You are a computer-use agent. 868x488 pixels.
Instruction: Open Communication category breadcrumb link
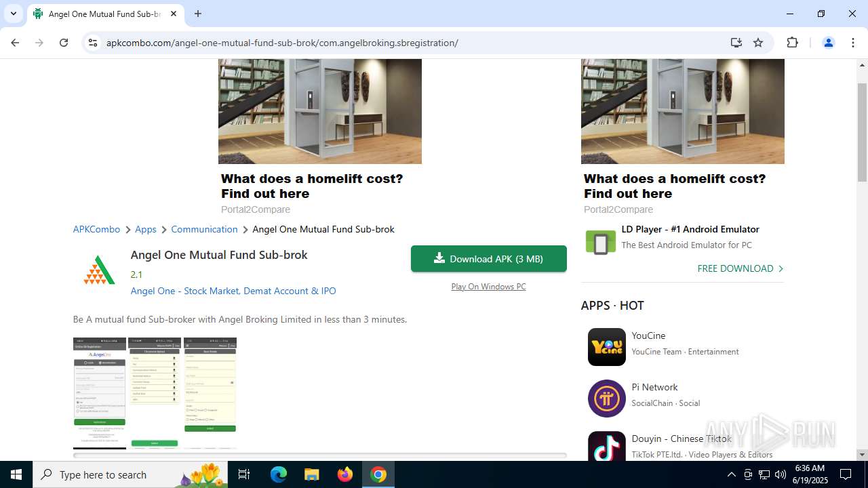point(204,229)
